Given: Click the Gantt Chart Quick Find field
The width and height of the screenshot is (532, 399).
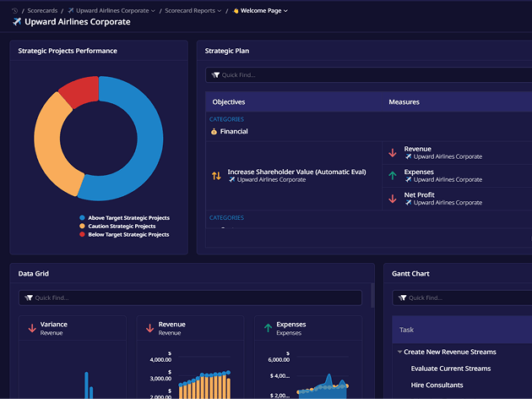Looking at the screenshot, I should [x=462, y=298].
